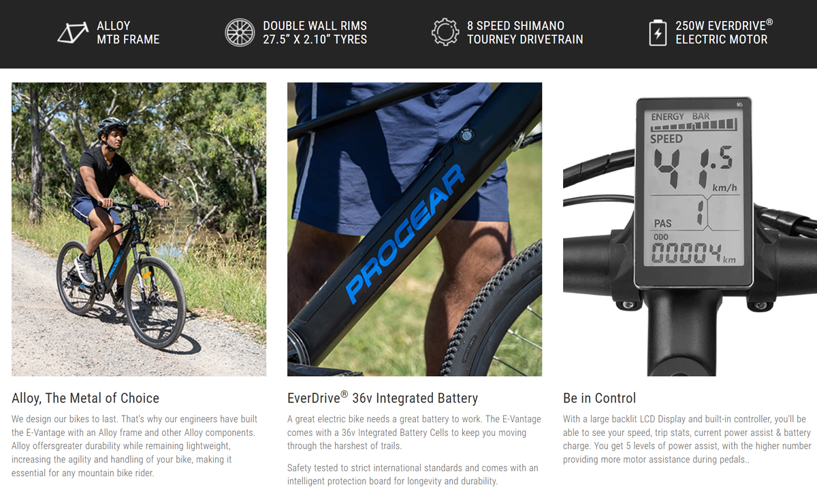The image size is (817, 504).
Task: Click the battery charging icon
Action: [658, 33]
